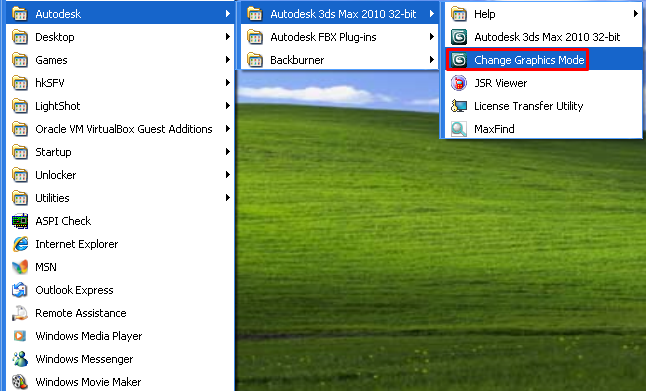Click the ASPI Check program icon
The height and width of the screenshot is (391, 646).
coord(20,221)
